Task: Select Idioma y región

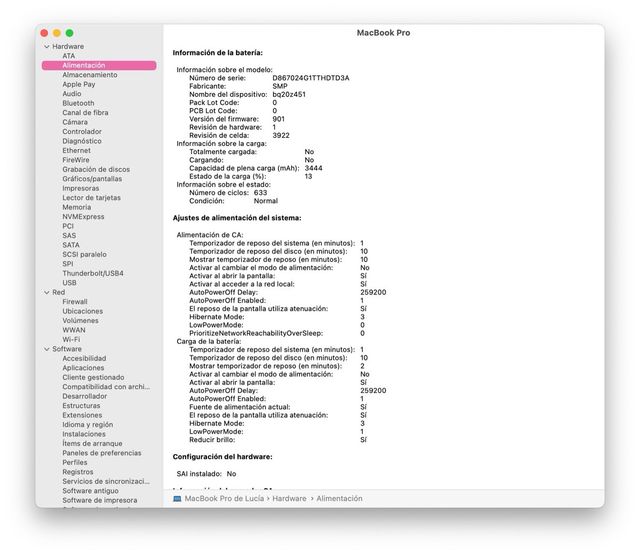Action: click(88, 424)
